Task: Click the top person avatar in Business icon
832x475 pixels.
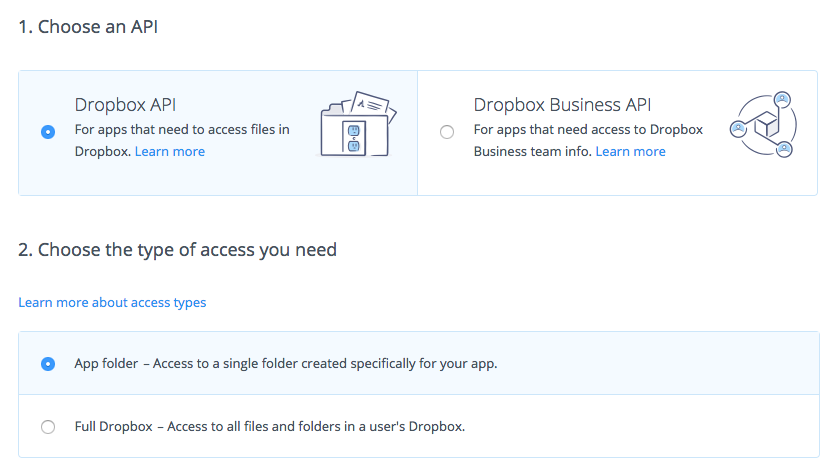Action: pyautogui.click(x=782, y=98)
